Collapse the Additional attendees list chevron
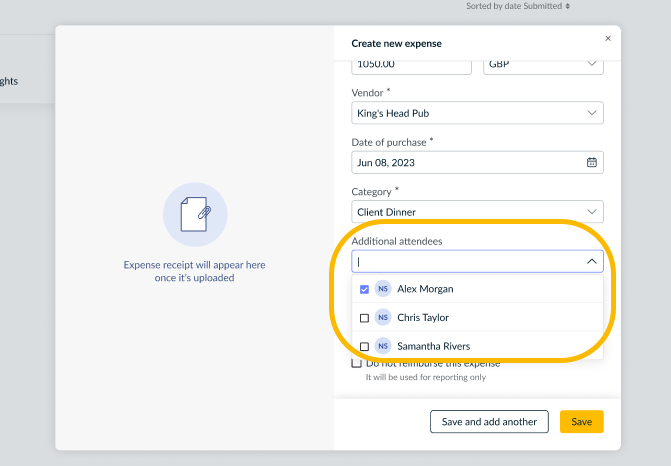 pyautogui.click(x=591, y=262)
